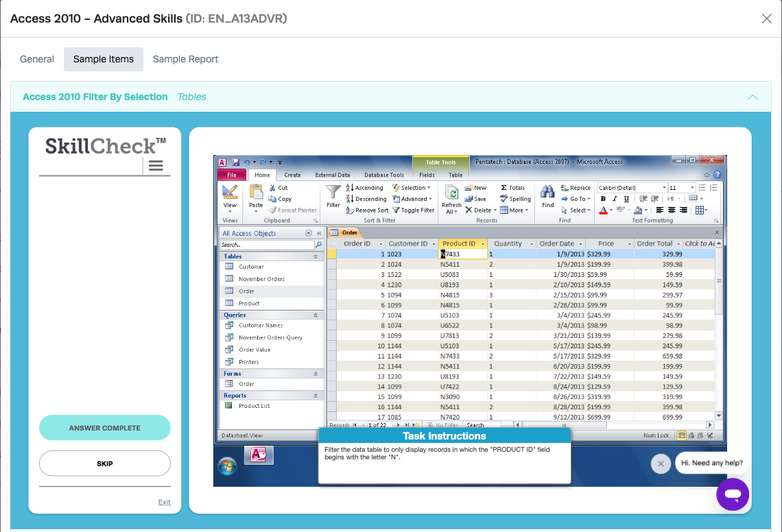782x532 pixels.
Task: Open Customer ID column filter arrow
Action: pyautogui.click(x=434, y=244)
